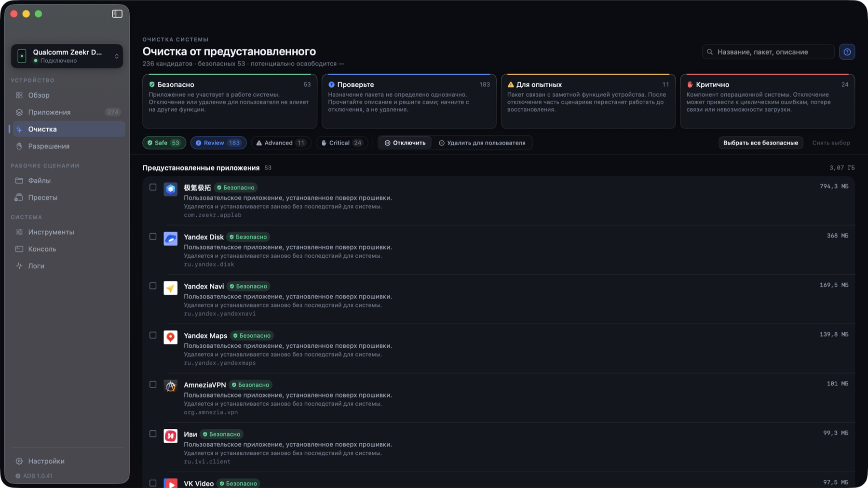The width and height of the screenshot is (868, 488).
Task: Open the Проверьте category card
Action: 409,101
